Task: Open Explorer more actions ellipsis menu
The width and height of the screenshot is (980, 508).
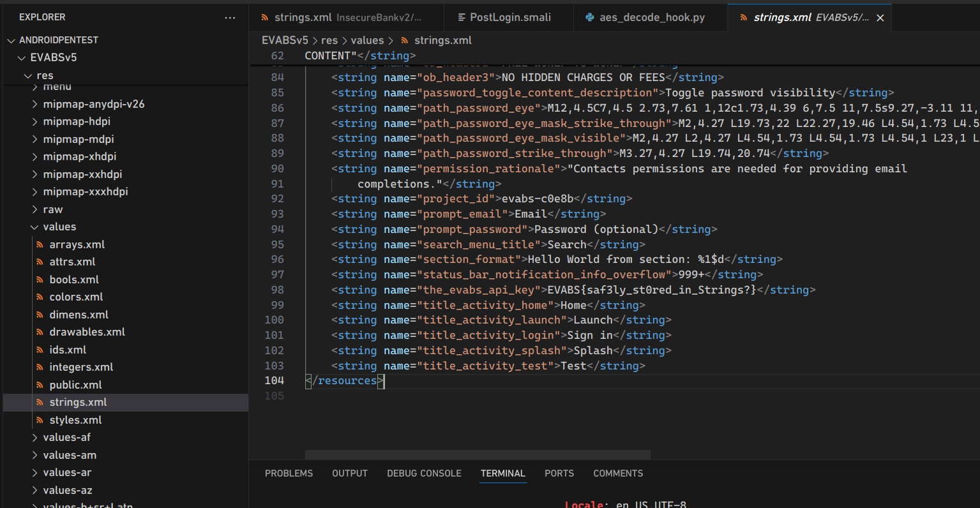Action: [230, 17]
